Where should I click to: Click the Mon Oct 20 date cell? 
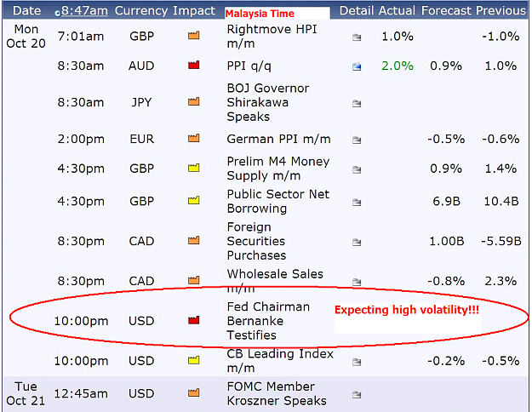[x=26, y=37]
